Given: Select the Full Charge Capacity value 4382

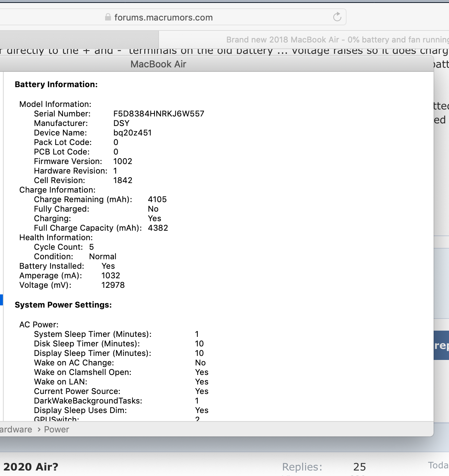Looking at the screenshot, I should pos(158,228).
